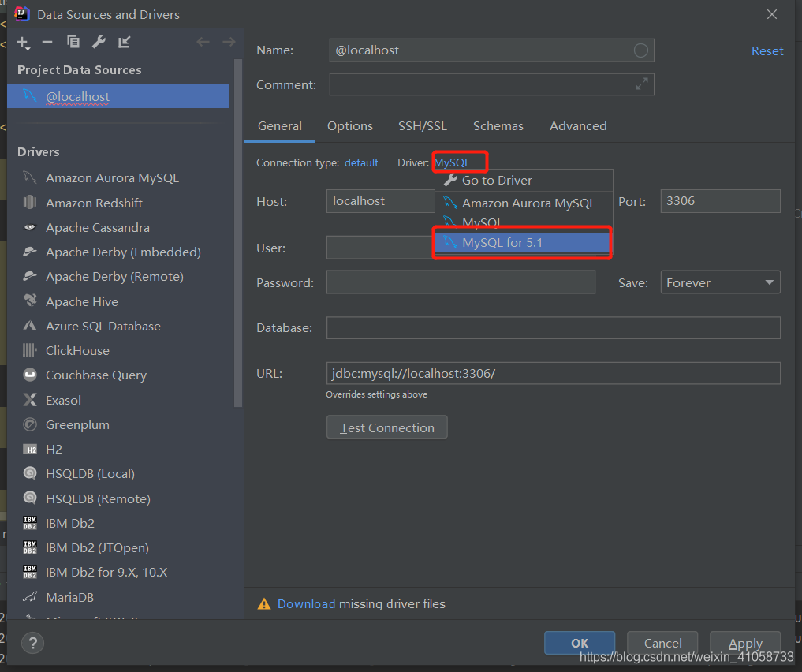The height and width of the screenshot is (672, 802).
Task: Focus the Comment input field
Action: tap(491, 84)
